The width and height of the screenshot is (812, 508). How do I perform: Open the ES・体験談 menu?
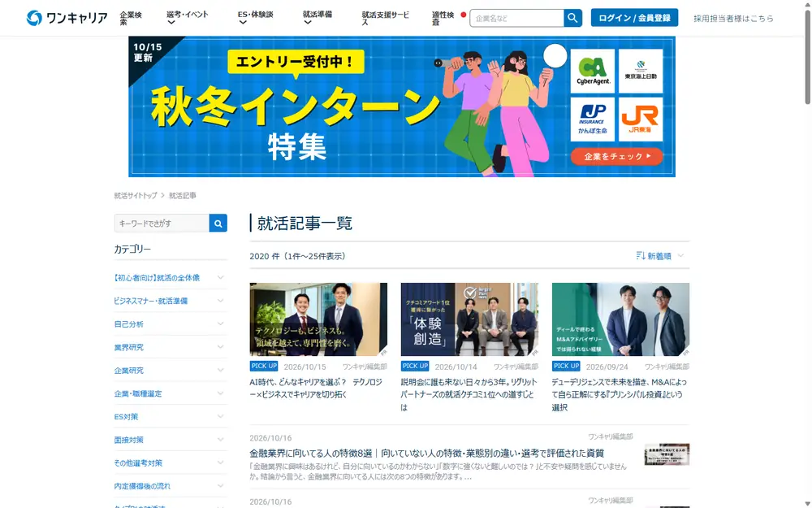(255, 15)
